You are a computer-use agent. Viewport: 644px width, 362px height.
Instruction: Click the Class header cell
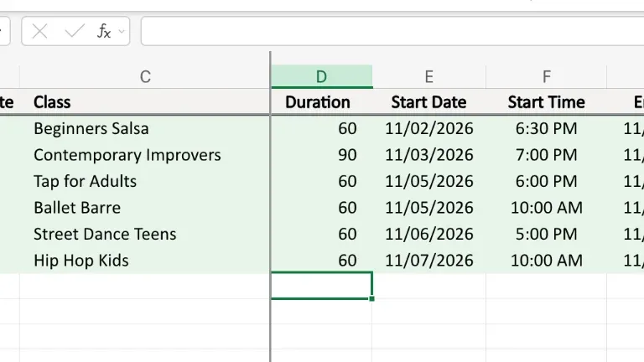[145, 102]
